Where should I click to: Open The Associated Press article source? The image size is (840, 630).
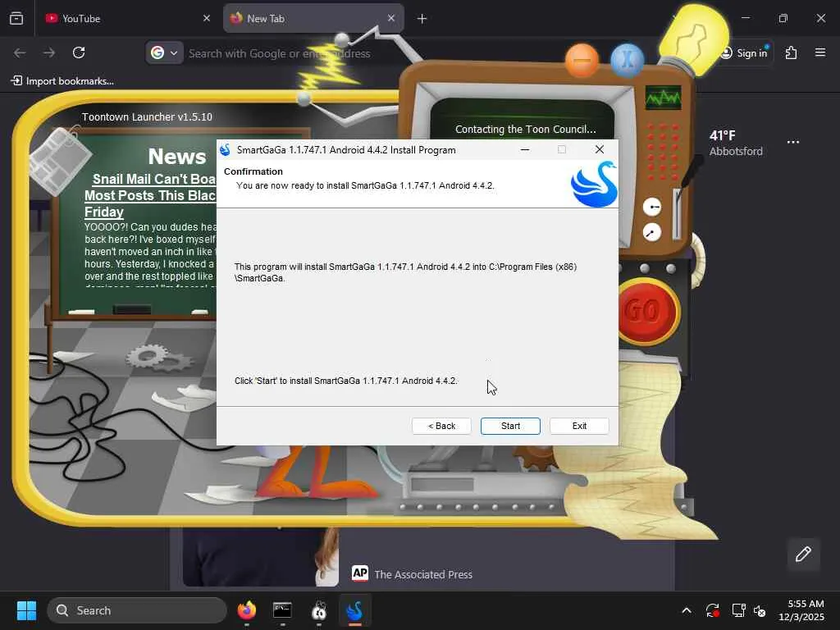(x=412, y=574)
